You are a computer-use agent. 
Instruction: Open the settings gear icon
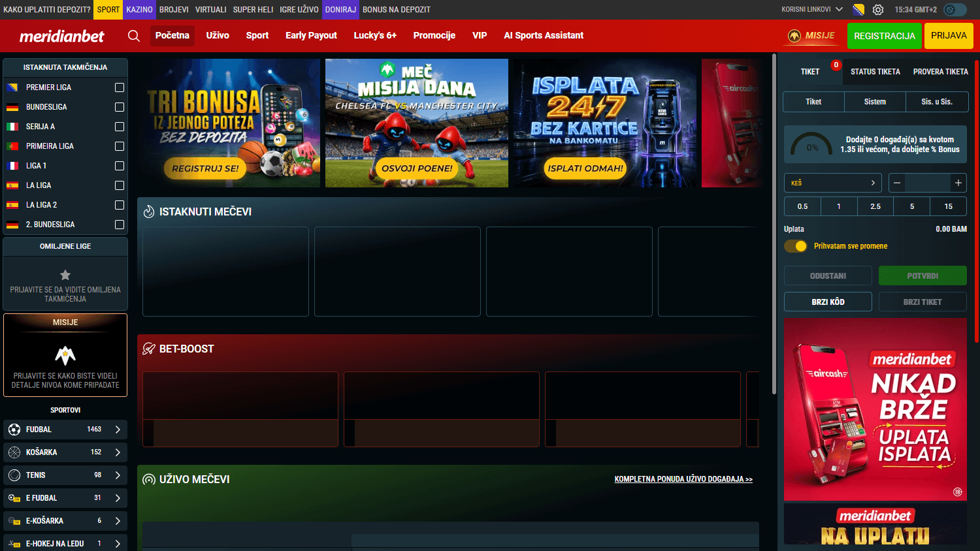(878, 10)
